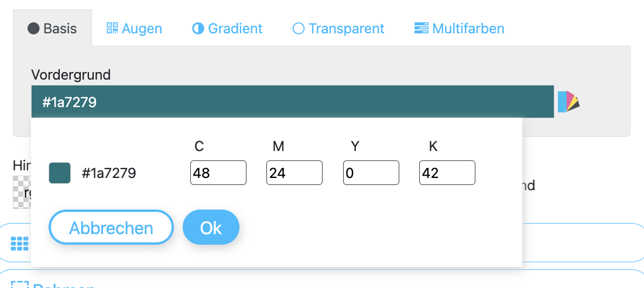The width and height of the screenshot is (644, 288).
Task: Click the QR code icon on Augen tab
Action: point(112,28)
